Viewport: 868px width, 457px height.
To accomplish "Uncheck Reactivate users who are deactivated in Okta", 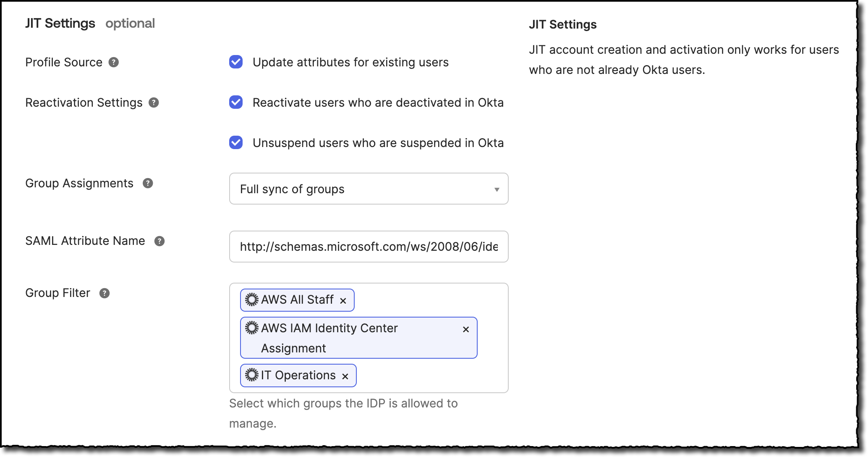I will 236,102.
